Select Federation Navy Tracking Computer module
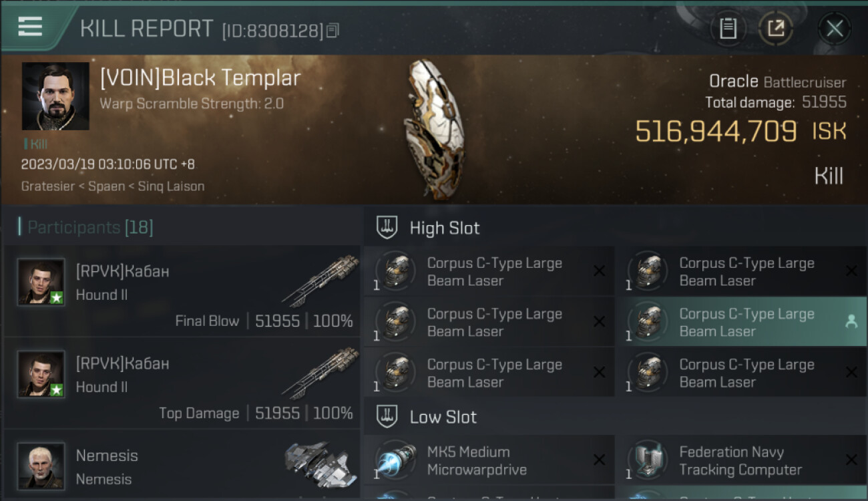Screen dimensions: 868x501 coord(741,460)
